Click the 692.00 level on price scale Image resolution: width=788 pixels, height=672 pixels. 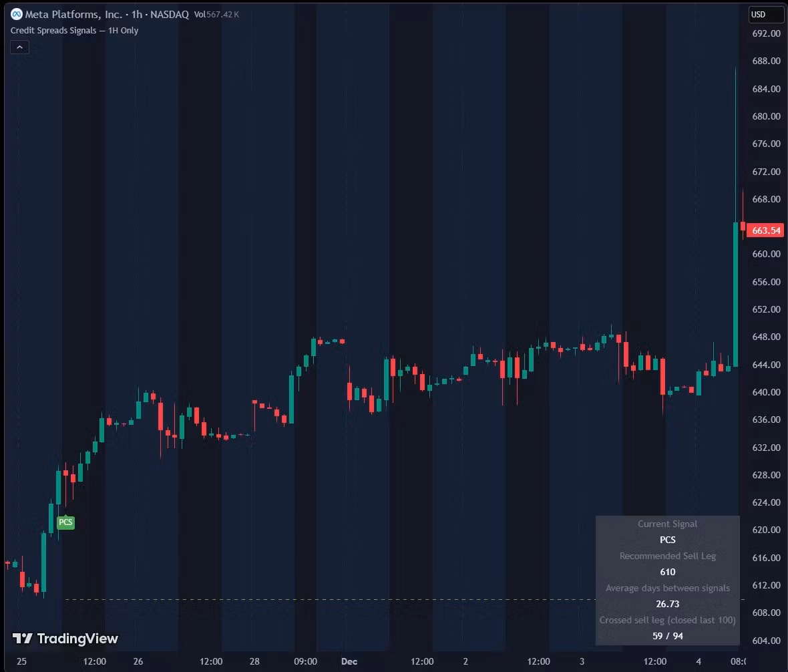[766, 33]
